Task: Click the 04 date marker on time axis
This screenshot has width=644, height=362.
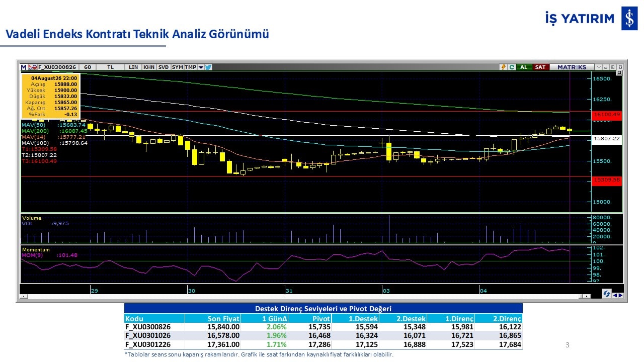Action: click(483, 291)
